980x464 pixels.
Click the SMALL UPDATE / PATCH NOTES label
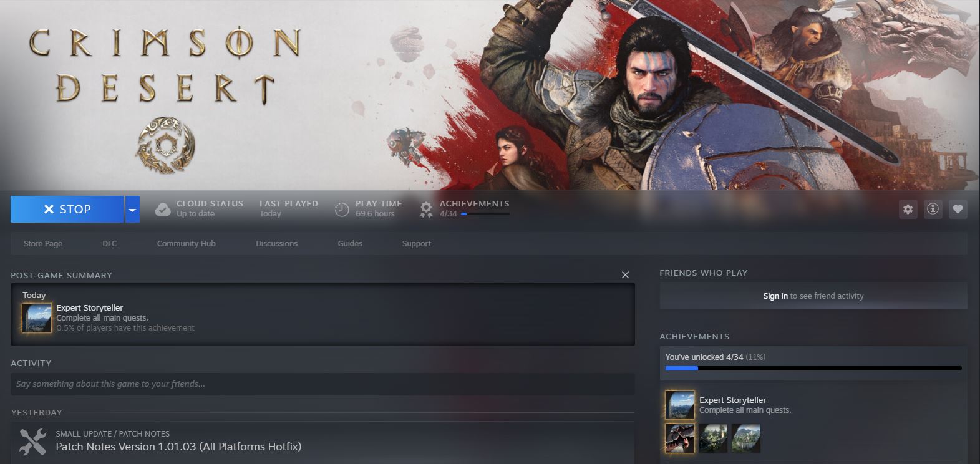tap(113, 433)
